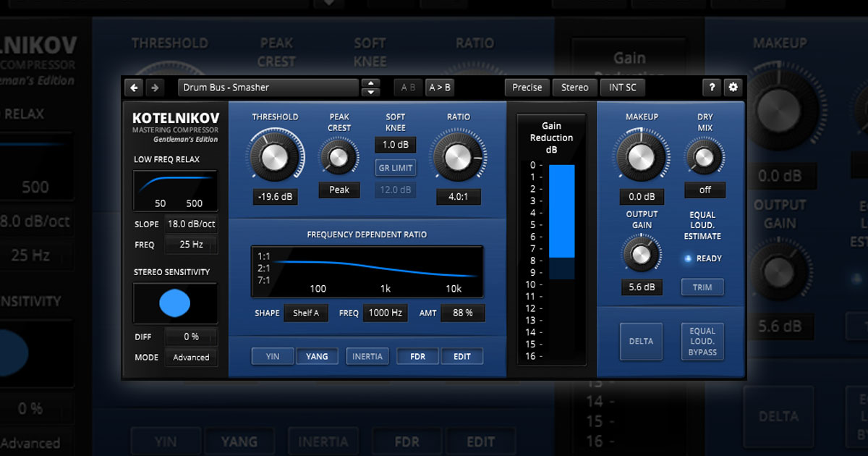Click the previous preset arrow icon

coord(134,88)
